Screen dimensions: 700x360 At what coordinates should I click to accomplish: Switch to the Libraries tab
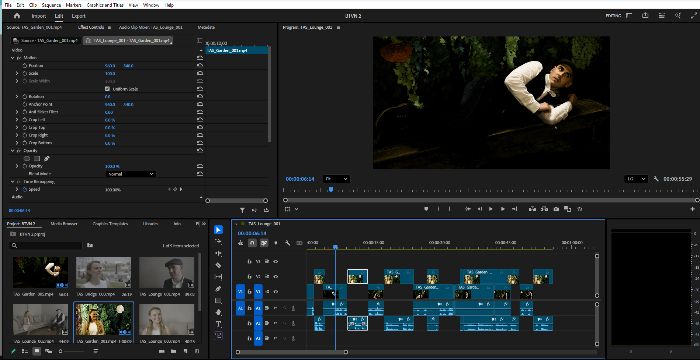(150, 223)
